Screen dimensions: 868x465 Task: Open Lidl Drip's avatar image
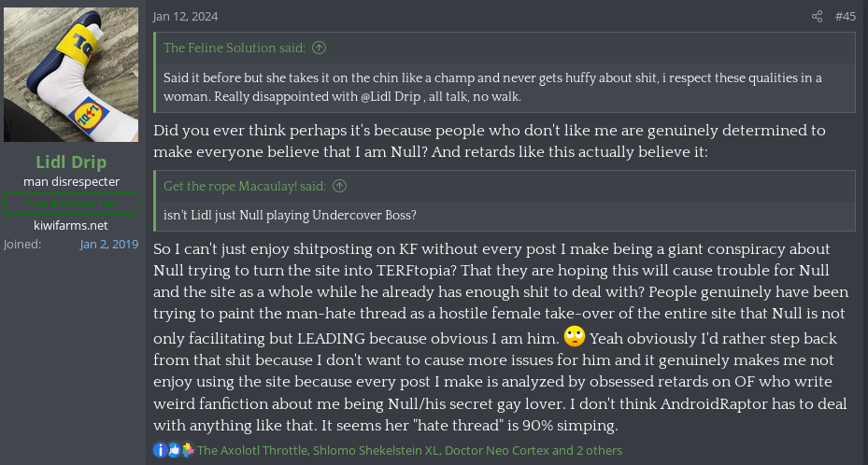coord(71,75)
